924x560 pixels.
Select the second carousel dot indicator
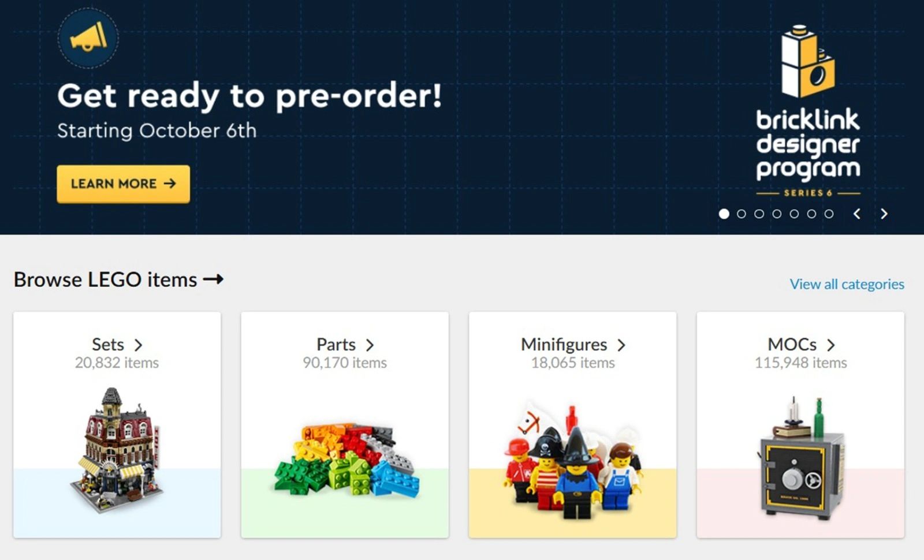tap(742, 214)
